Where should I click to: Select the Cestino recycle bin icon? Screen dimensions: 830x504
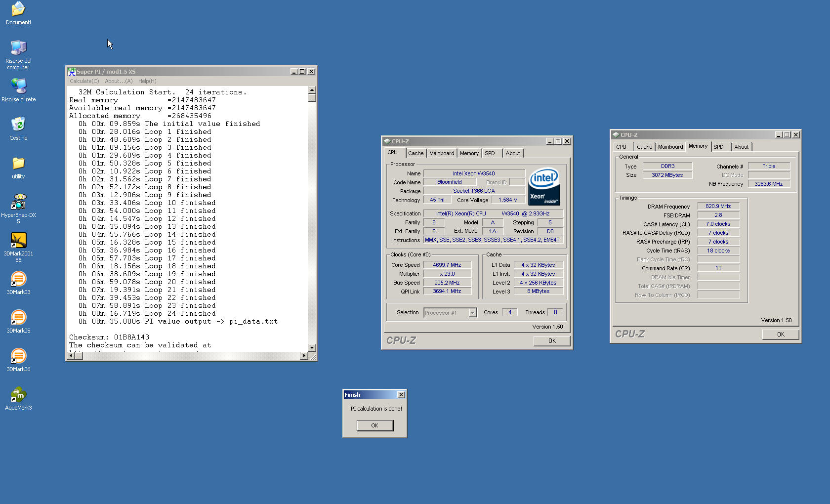18,125
